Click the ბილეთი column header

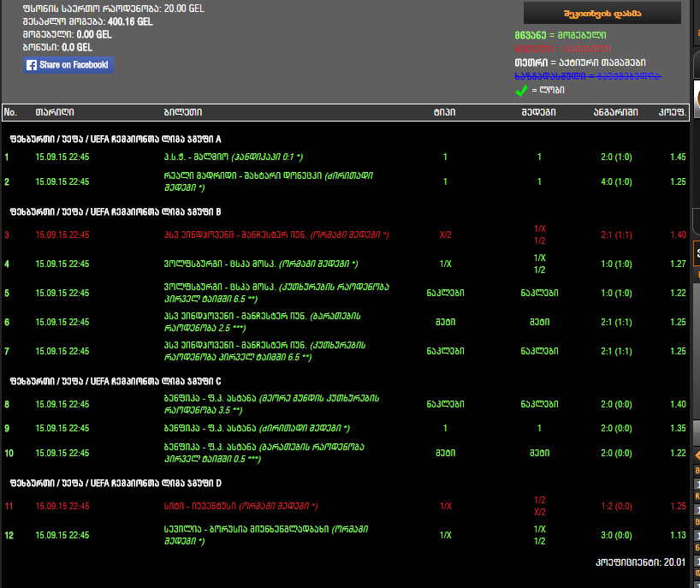pyautogui.click(x=182, y=112)
